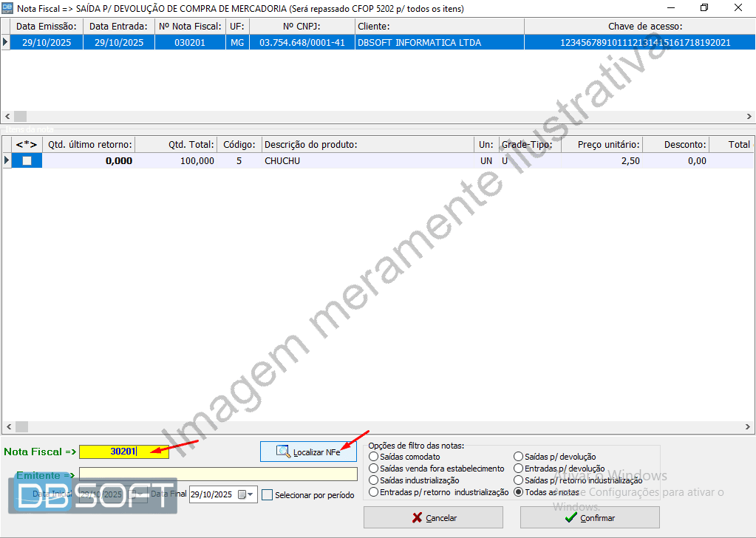
Task: Open the Data Inicial date picker dropdown
Action: [x=137, y=494]
